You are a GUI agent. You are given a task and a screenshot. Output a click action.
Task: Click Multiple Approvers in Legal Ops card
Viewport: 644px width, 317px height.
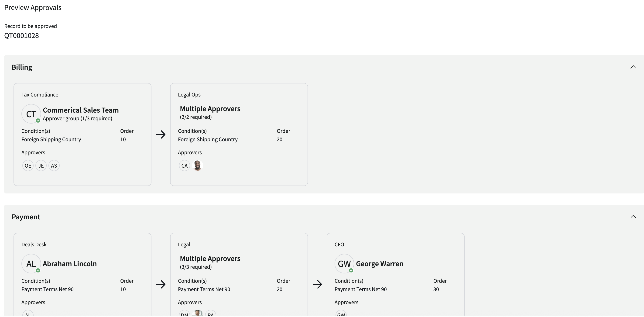pos(210,109)
